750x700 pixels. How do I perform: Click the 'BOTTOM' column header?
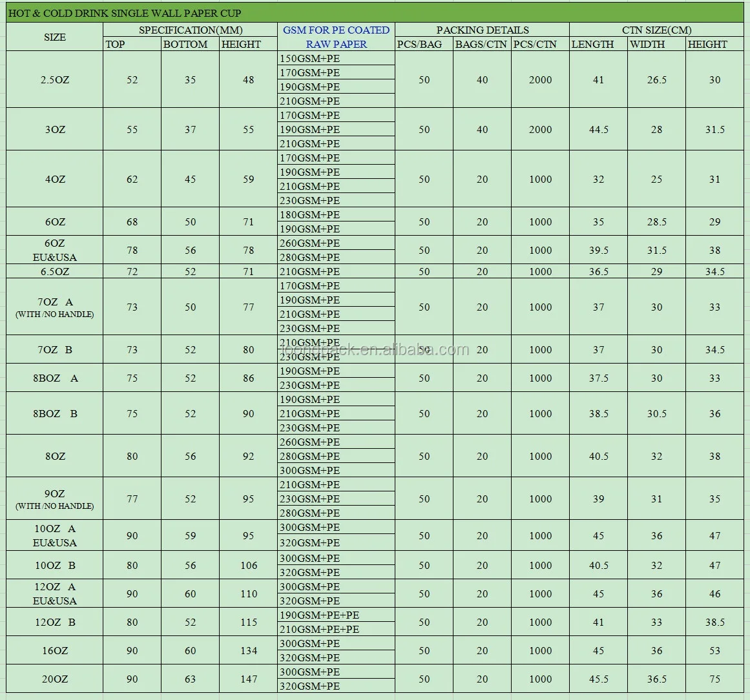pyautogui.click(x=190, y=44)
